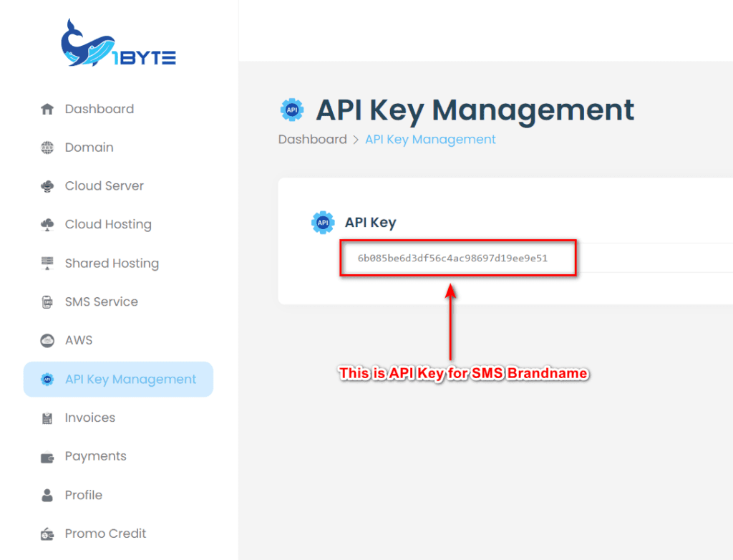Select the Dashboard home icon

[47, 108]
